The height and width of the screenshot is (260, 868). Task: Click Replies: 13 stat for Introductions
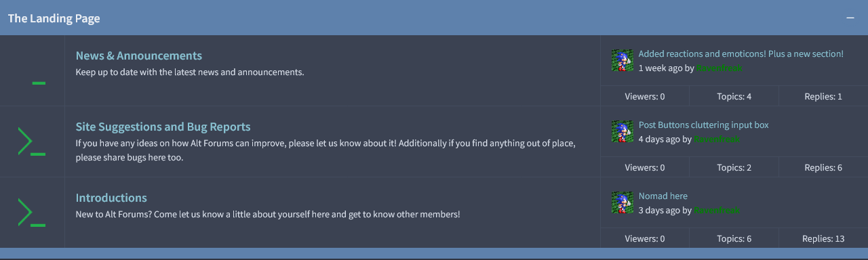tap(823, 238)
